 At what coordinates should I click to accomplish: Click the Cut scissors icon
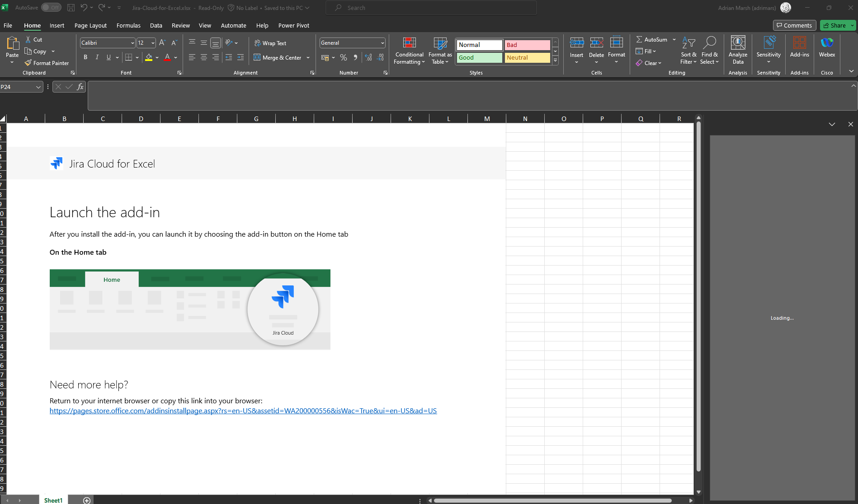point(28,39)
